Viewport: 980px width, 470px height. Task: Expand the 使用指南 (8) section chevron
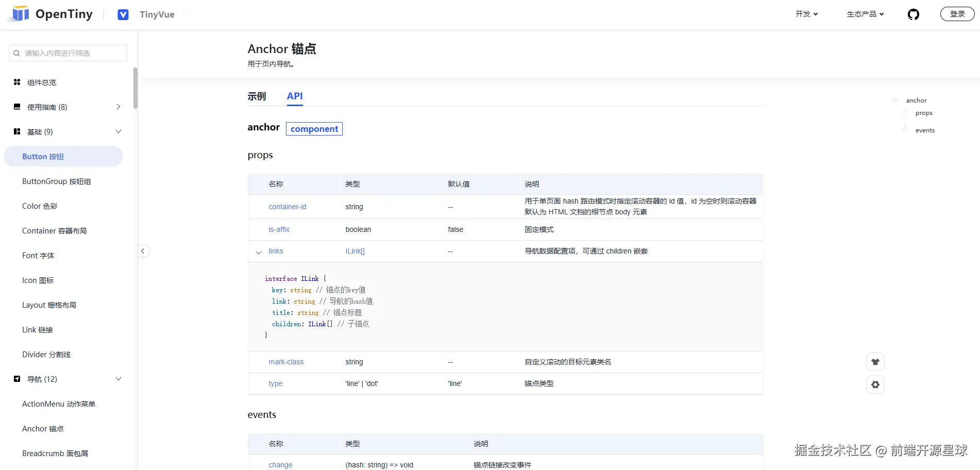[x=119, y=107]
